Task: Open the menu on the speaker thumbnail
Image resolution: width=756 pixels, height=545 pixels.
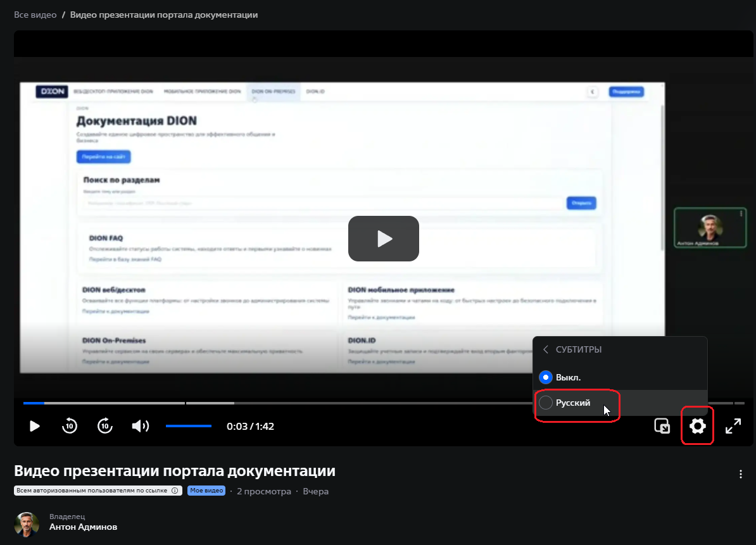Action: pyautogui.click(x=740, y=214)
